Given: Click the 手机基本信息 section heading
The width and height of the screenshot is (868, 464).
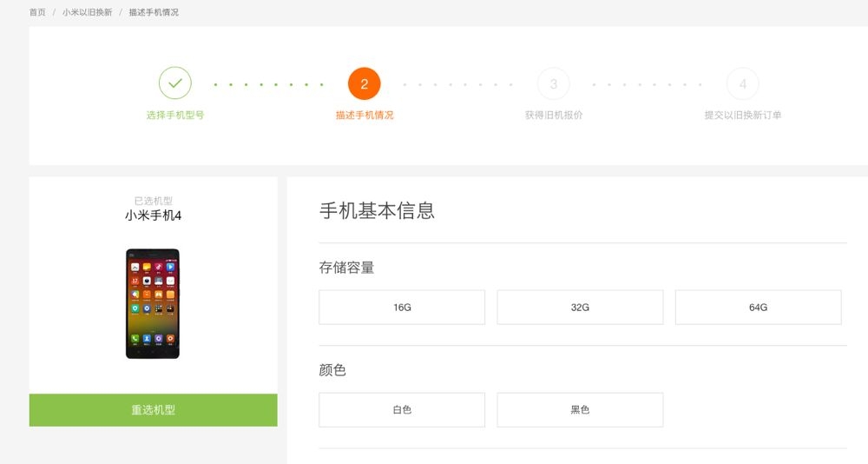Looking at the screenshot, I should click(x=377, y=210).
